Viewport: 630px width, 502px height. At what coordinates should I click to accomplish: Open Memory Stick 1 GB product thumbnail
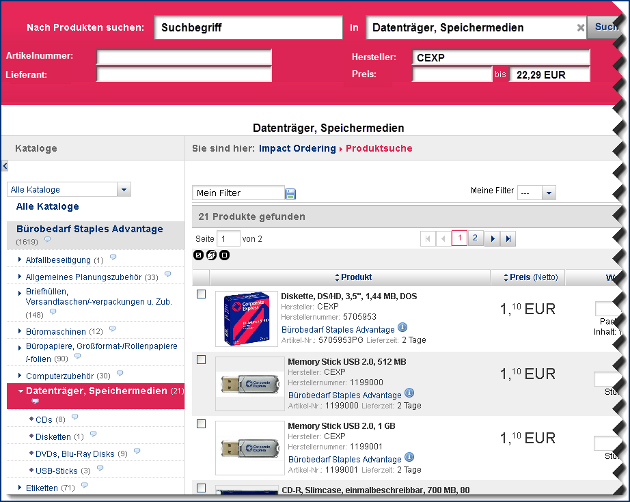click(x=247, y=447)
